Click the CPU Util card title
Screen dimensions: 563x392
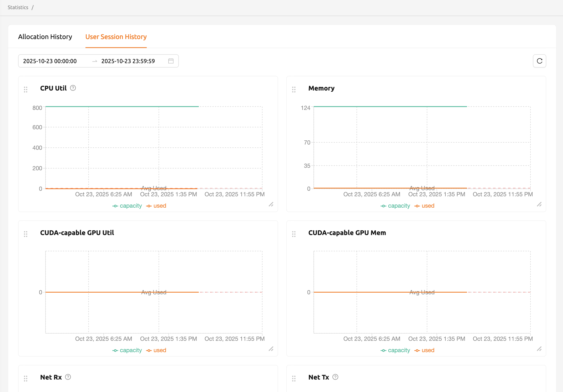(x=53, y=88)
